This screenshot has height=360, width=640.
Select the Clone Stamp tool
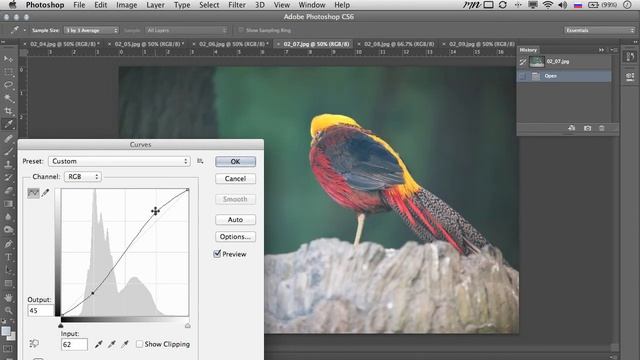8,164
